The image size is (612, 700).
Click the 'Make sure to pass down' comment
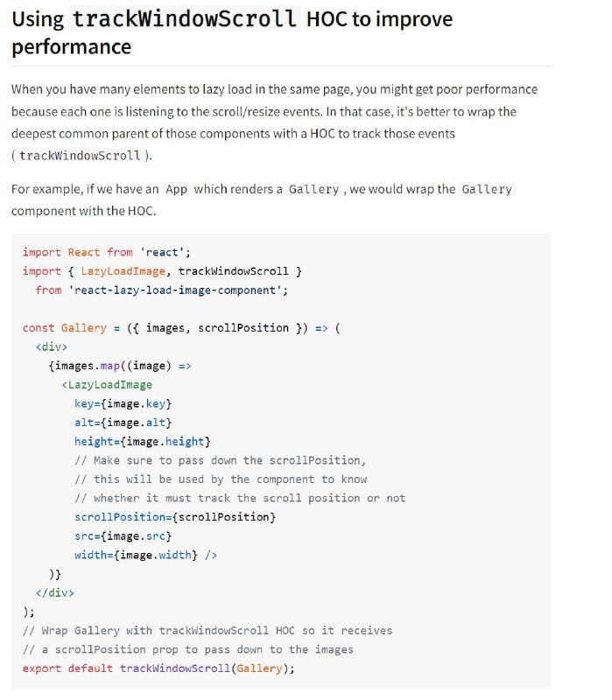220,460
